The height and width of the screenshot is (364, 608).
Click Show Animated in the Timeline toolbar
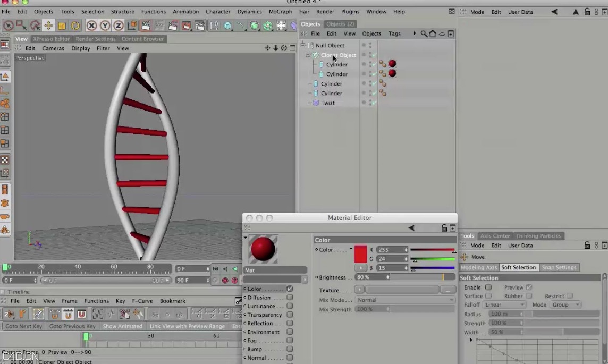coord(123,326)
